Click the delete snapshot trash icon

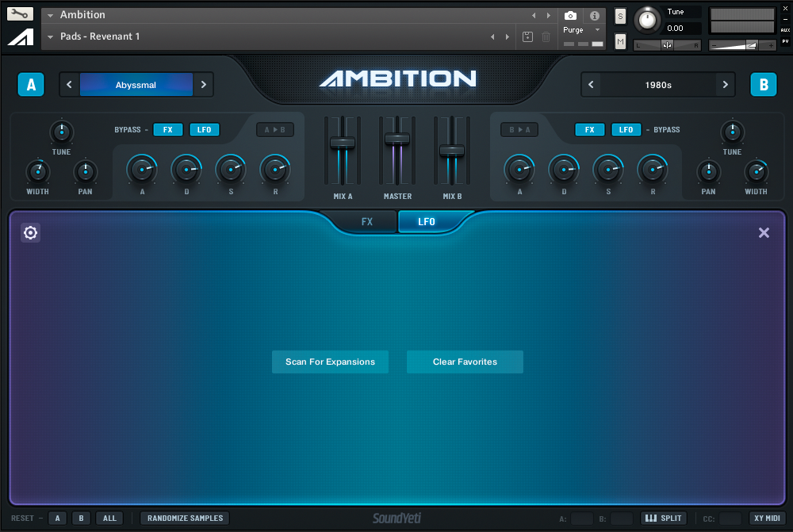point(546,36)
